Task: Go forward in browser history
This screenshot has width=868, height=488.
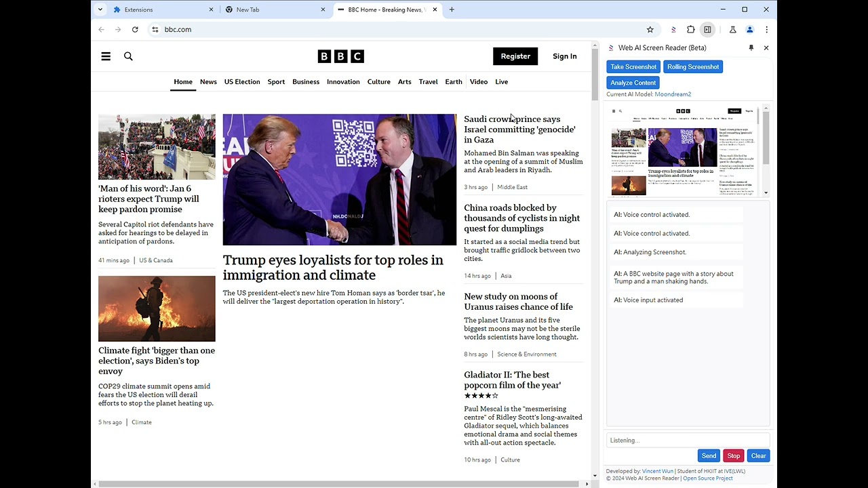Action: [118, 29]
